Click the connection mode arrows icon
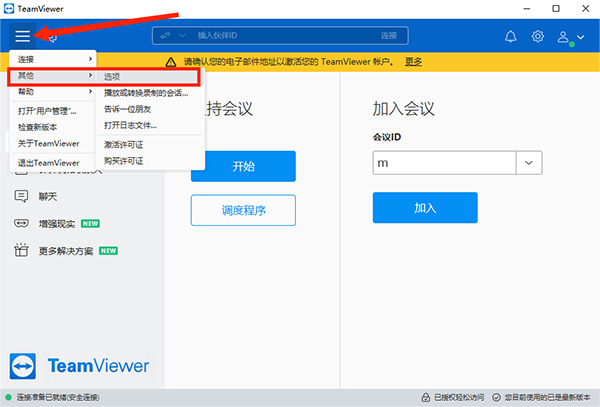 pyautogui.click(x=165, y=36)
